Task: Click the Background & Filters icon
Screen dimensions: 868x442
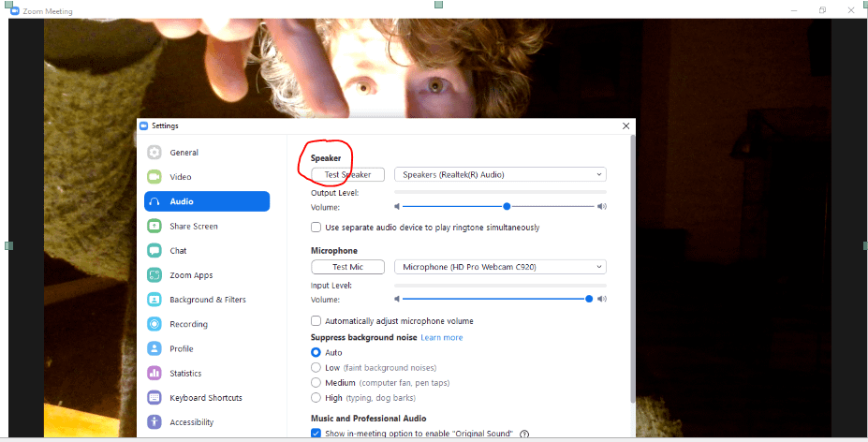Action: 154,300
